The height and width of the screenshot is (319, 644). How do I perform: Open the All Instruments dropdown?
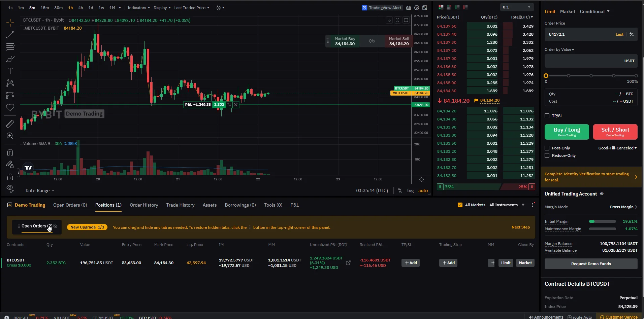(x=507, y=205)
